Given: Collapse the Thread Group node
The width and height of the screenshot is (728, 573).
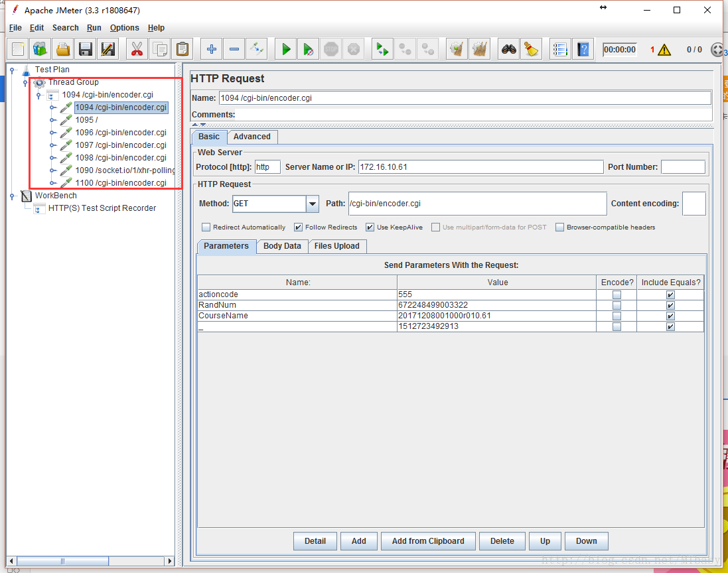Looking at the screenshot, I should [x=25, y=83].
